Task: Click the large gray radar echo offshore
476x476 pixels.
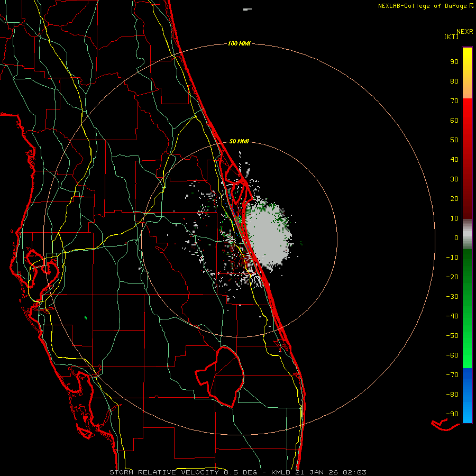Action: click(x=269, y=235)
